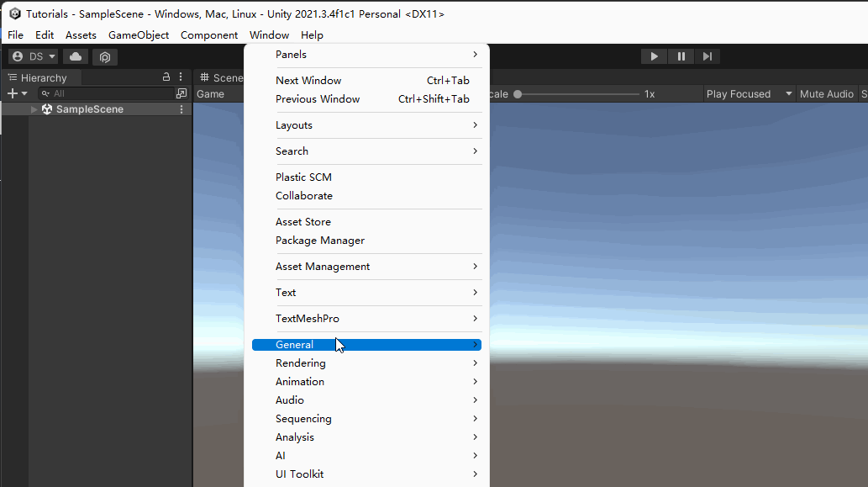Open Hierarchy panel options menu

181,77
